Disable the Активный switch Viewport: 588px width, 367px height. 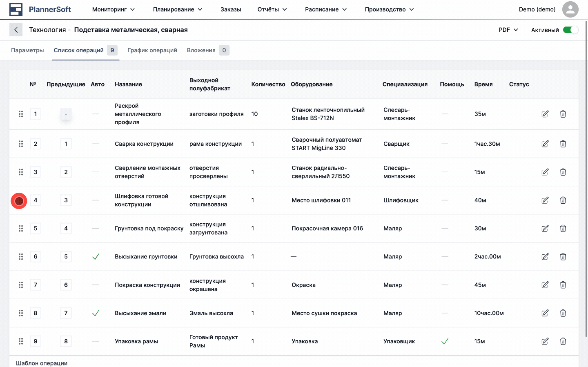(x=570, y=29)
